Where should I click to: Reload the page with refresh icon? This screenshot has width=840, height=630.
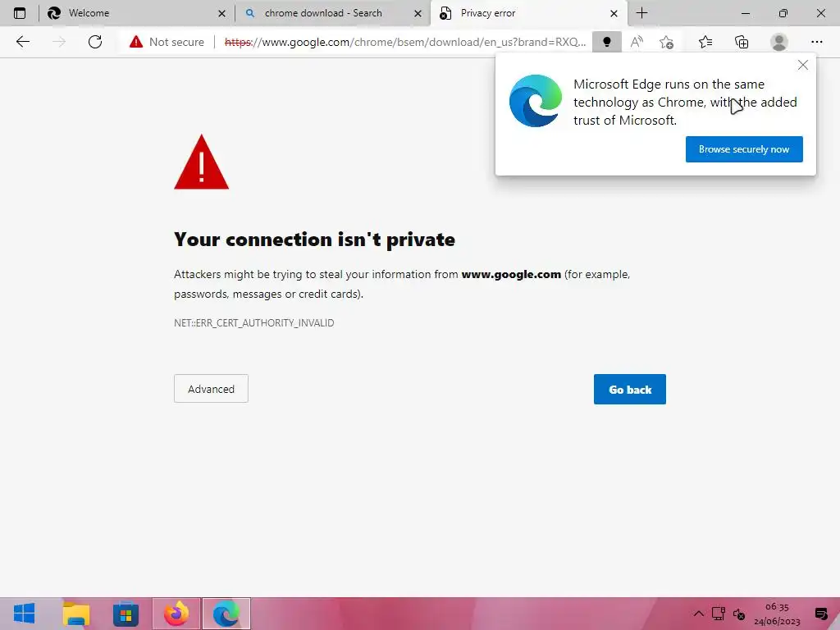(95, 42)
